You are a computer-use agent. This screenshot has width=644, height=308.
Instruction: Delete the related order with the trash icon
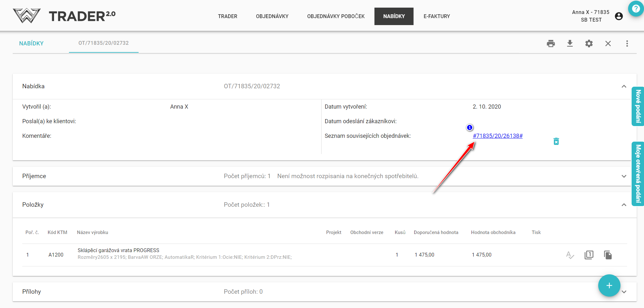[x=556, y=141]
